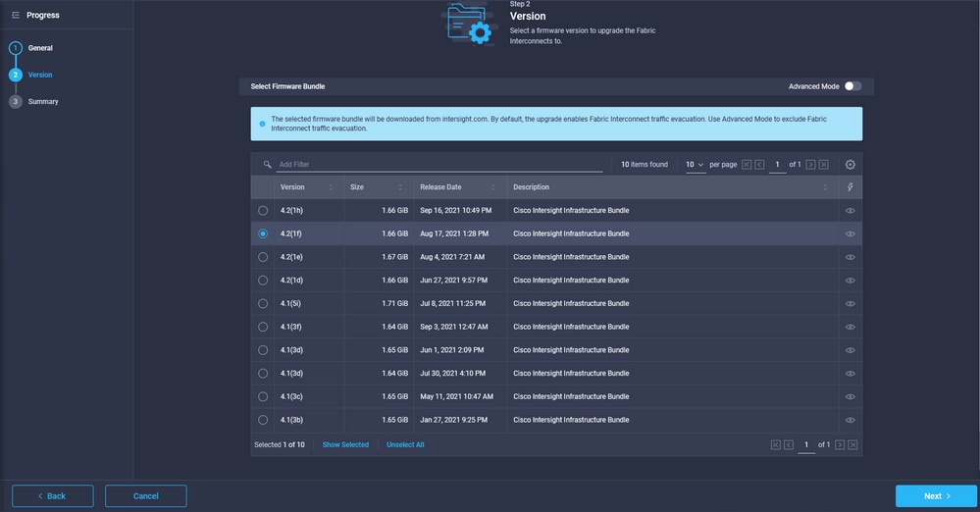Click release date Jul 8, 2021 11:25 PM

click(454, 303)
